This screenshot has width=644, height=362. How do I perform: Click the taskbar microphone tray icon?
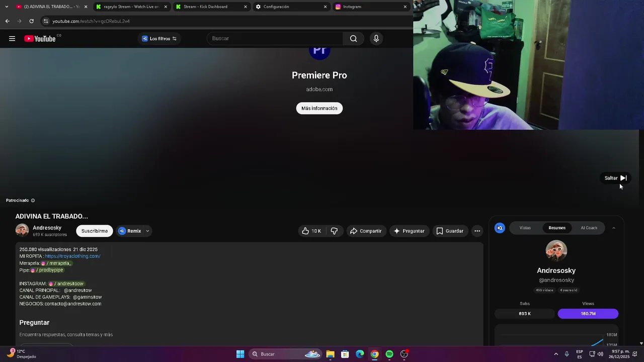[x=567, y=354]
